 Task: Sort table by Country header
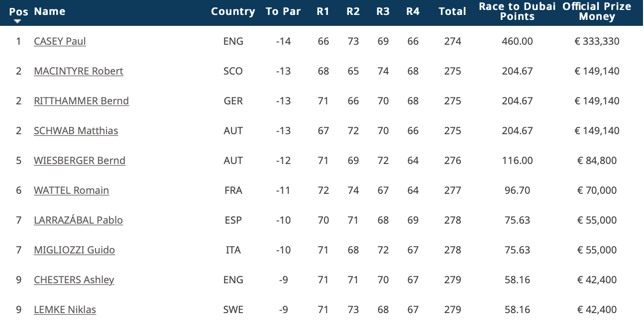click(x=233, y=11)
